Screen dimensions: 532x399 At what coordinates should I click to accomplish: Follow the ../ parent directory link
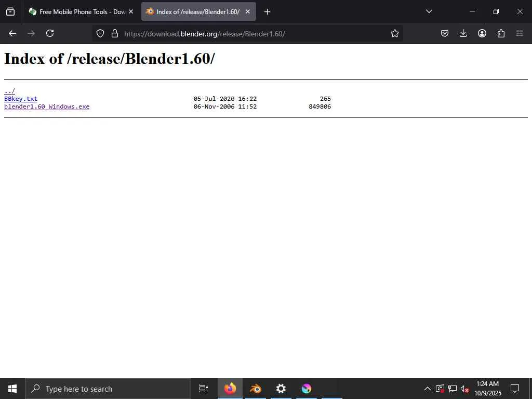click(9, 91)
